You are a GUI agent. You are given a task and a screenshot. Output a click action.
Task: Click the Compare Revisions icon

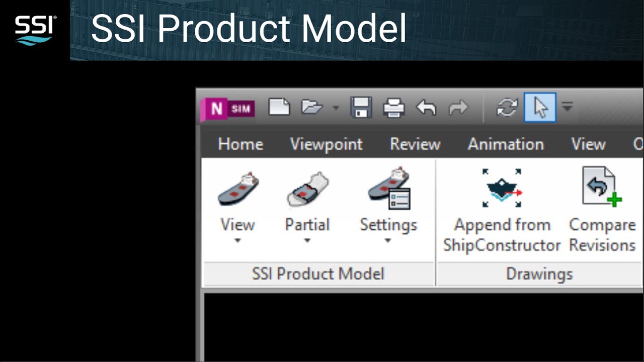coord(602,187)
